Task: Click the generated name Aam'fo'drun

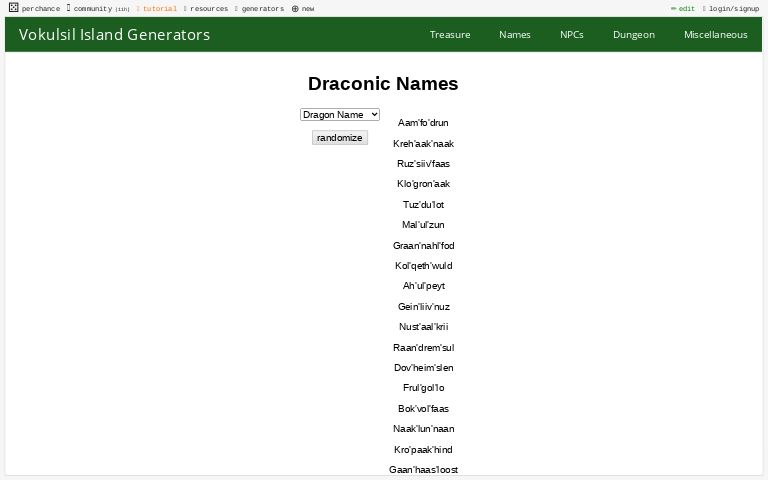Action: pos(423,123)
